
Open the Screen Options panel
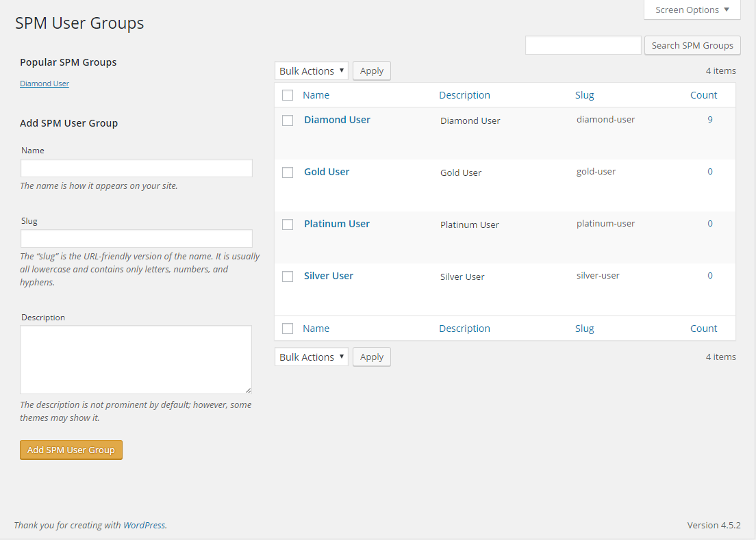pyautogui.click(x=692, y=10)
